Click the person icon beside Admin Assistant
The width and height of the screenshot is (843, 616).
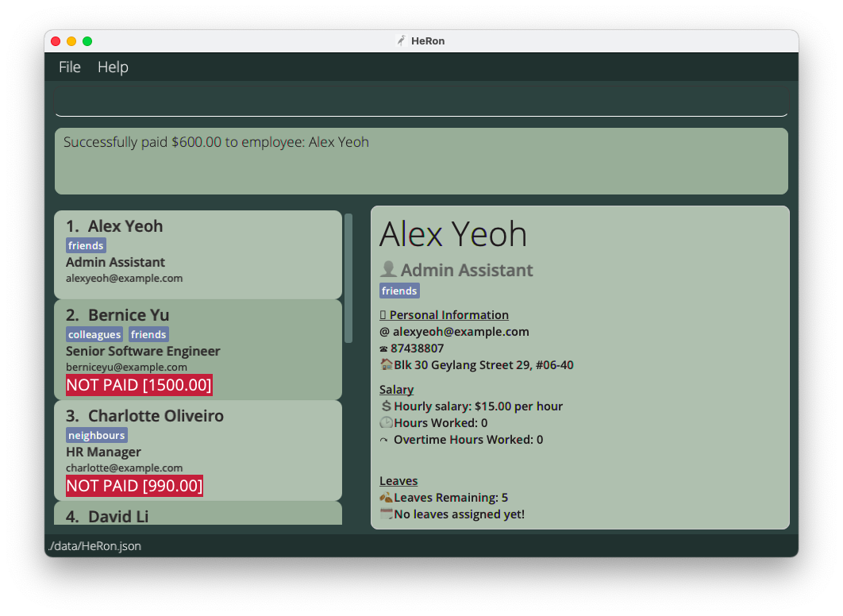point(387,270)
